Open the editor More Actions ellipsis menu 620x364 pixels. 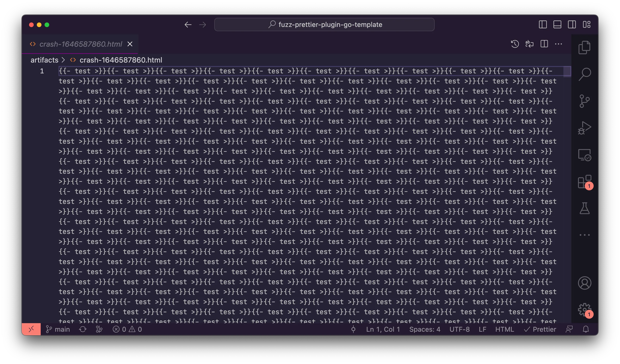(559, 44)
